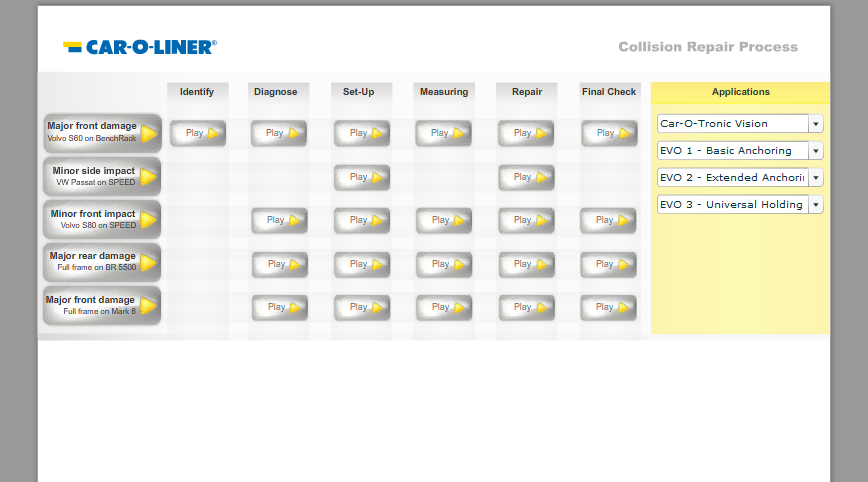
Task: Click the Measuring column header
Action: pyautogui.click(x=444, y=92)
